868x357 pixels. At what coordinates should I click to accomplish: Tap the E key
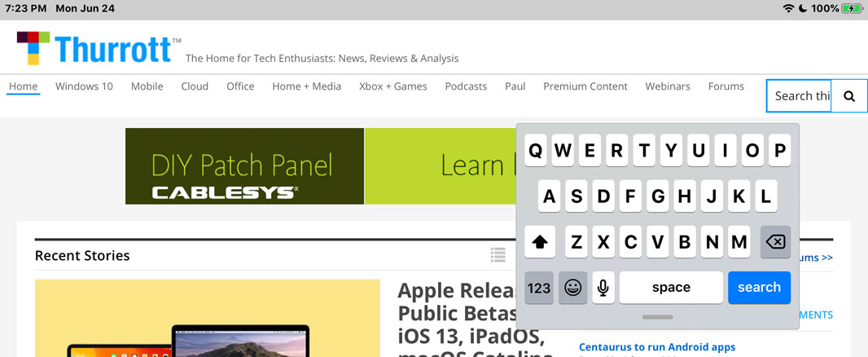590,150
